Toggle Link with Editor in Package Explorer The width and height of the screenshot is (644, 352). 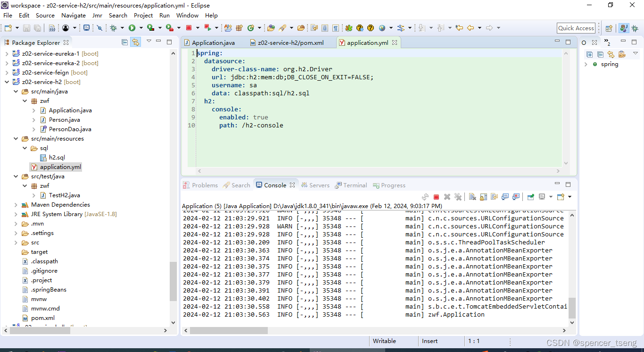coord(136,42)
